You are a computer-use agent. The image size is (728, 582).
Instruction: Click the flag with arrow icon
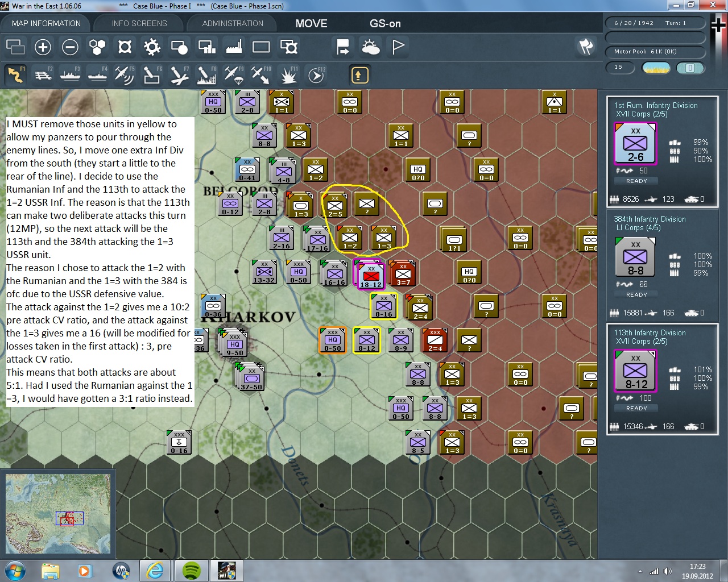pyautogui.click(x=343, y=47)
